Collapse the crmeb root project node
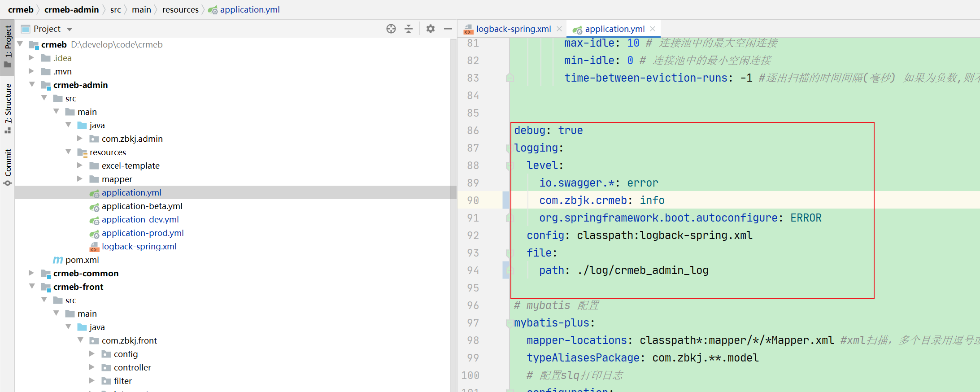Viewport: 980px width, 392px height. tap(20, 44)
